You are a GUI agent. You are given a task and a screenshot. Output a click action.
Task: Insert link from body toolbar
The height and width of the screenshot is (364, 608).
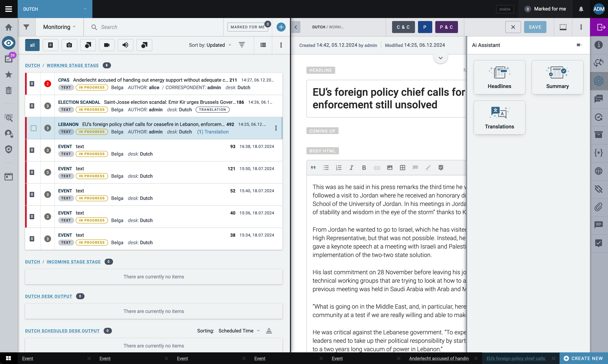[377, 168]
